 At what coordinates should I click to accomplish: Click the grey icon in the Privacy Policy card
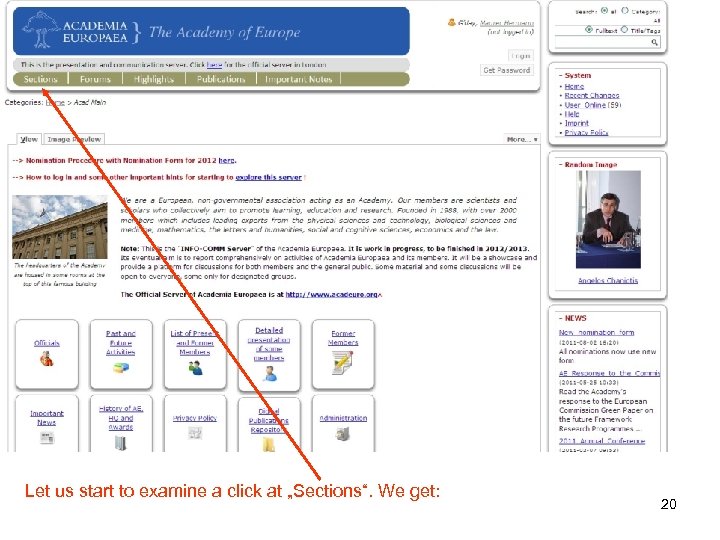point(195,433)
